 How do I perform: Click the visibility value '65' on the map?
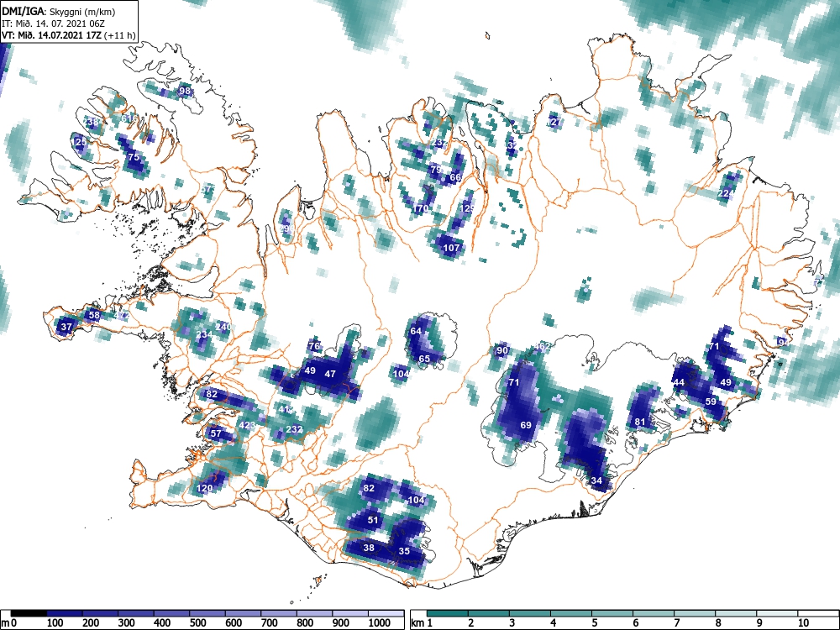coord(424,359)
